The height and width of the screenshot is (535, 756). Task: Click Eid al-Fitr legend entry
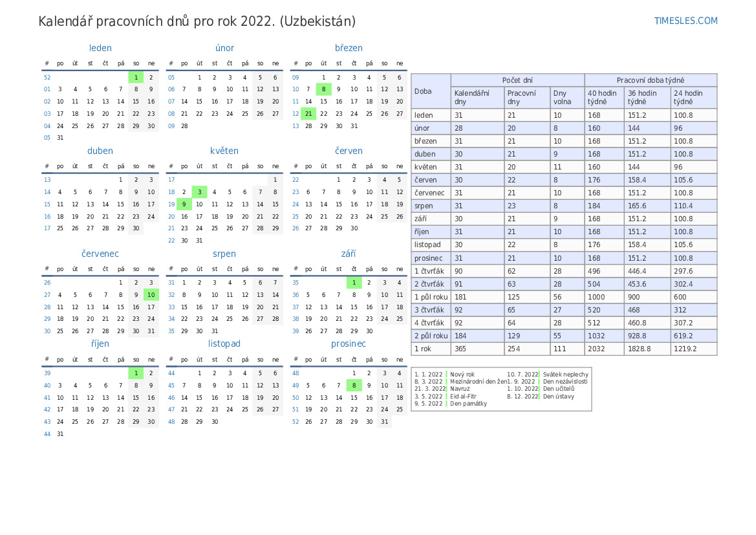[x=463, y=397]
